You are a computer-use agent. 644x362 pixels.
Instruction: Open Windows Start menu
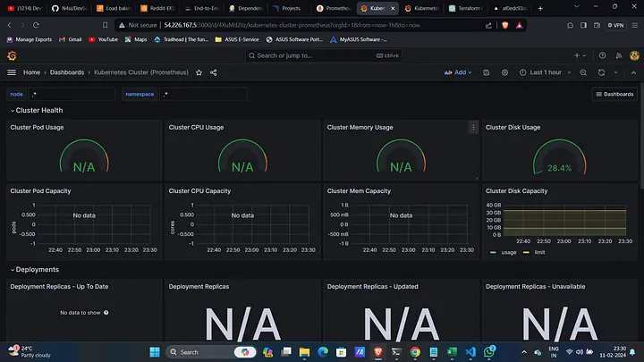click(x=155, y=352)
